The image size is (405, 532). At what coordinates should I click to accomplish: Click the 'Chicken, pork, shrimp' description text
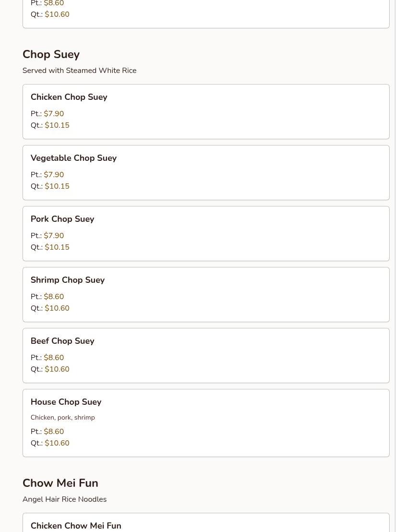click(x=63, y=418)
